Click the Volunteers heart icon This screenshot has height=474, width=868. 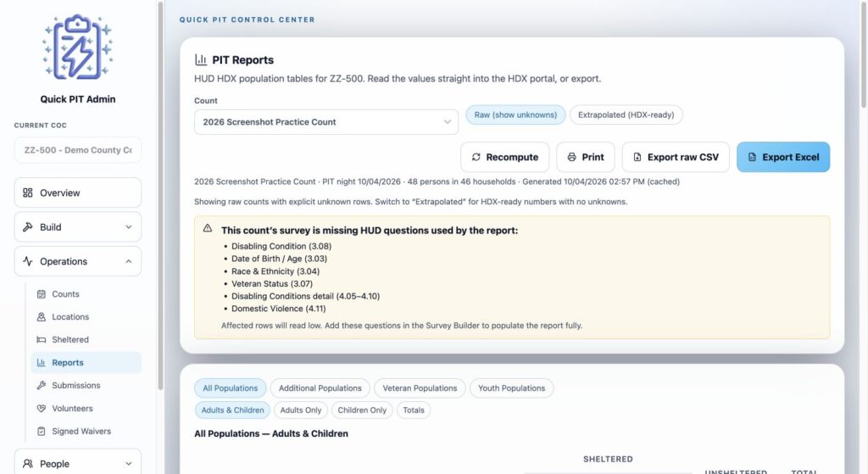(x=41, y=408)
